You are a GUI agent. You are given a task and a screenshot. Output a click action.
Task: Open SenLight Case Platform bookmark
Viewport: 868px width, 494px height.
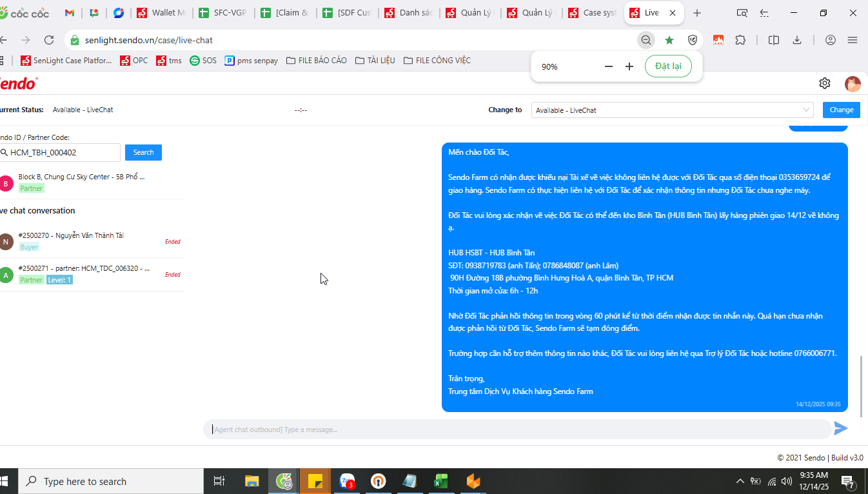click(x=66, y=61)
